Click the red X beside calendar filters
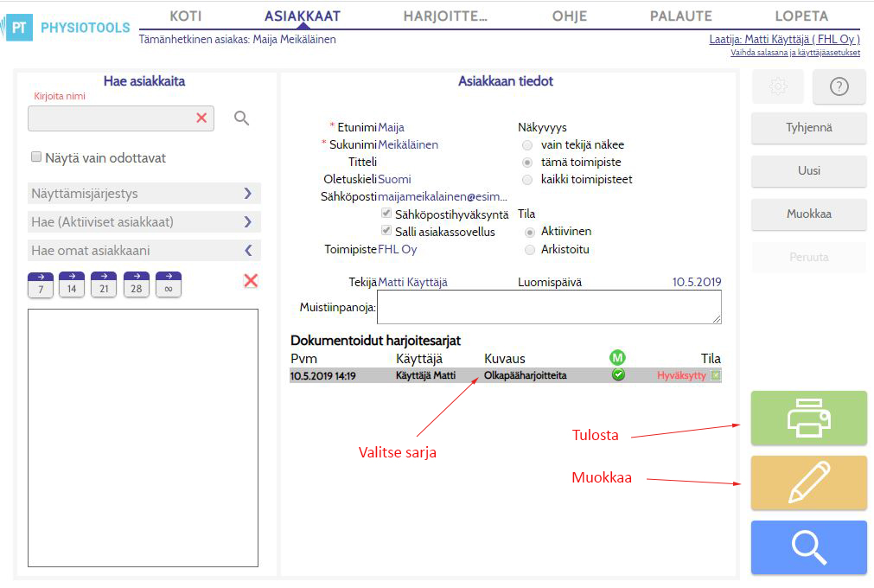874x588 pixels. 251,280
